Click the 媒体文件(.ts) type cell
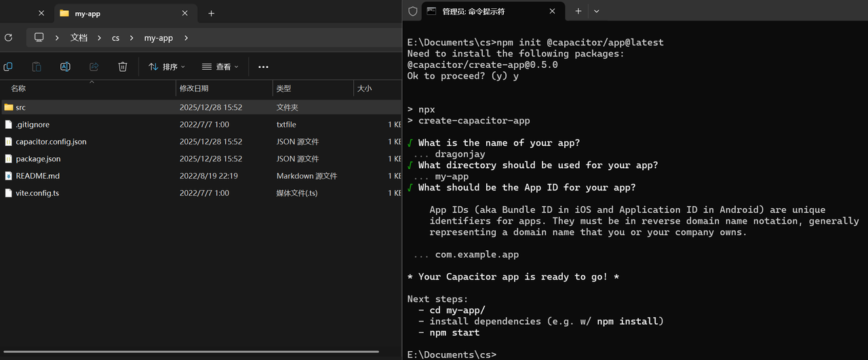Viewport: 868px width, 360px height. click(297, 193)
